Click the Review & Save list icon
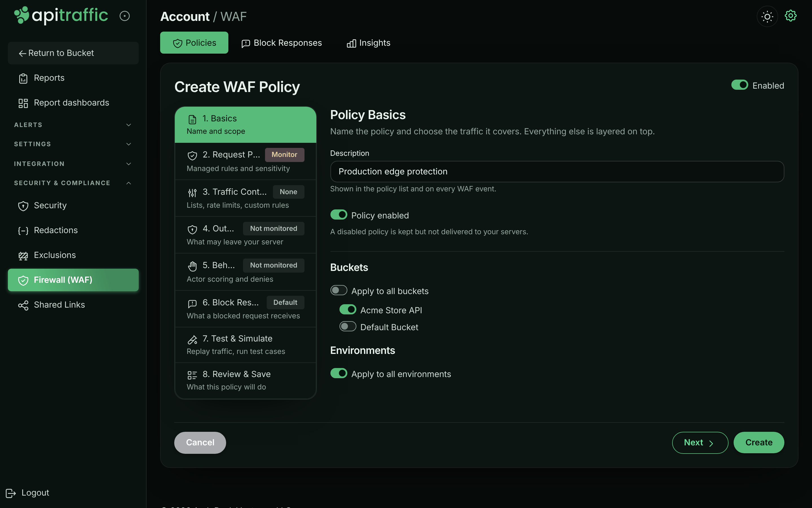Image resolution: width=812 pixels, height=508 pixels. coord(192,375)
